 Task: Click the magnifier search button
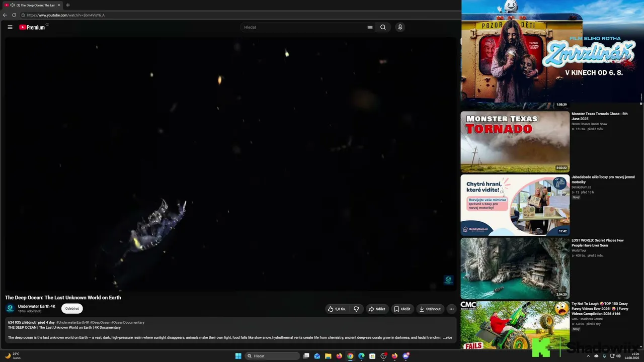tap(383, 27)
